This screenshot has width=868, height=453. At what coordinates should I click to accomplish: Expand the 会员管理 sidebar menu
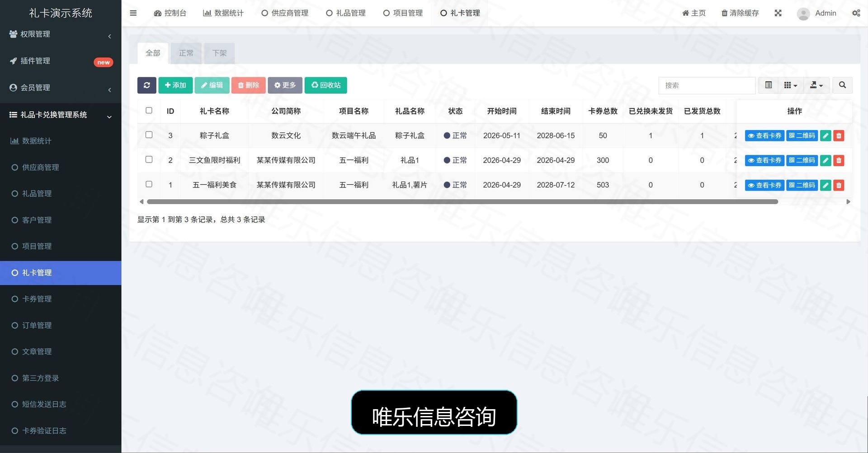(x=61, y=88)
